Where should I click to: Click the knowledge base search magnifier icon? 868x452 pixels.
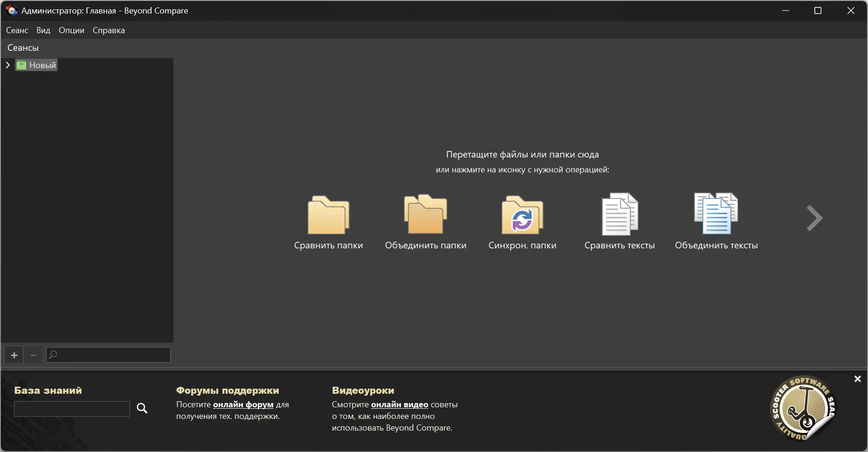point(143,408)
